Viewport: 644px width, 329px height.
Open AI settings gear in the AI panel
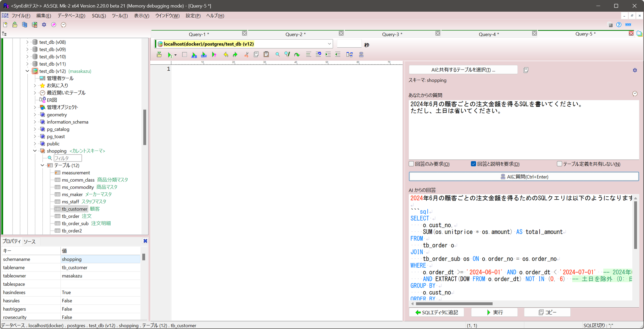(635, 70)
